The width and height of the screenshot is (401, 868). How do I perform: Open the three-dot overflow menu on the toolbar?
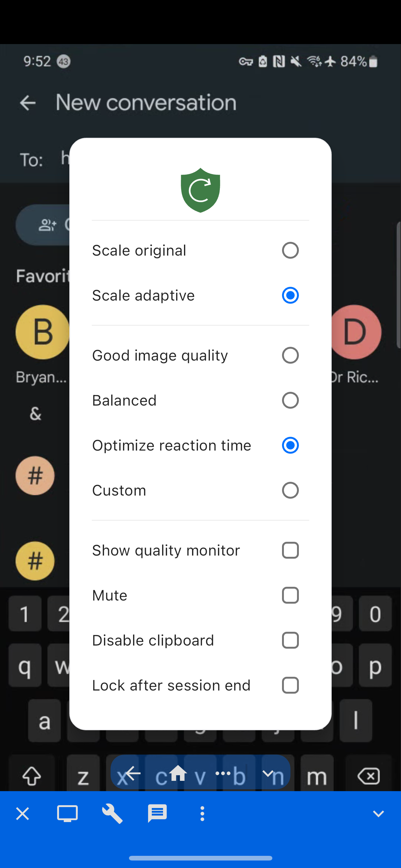point(202,813)
